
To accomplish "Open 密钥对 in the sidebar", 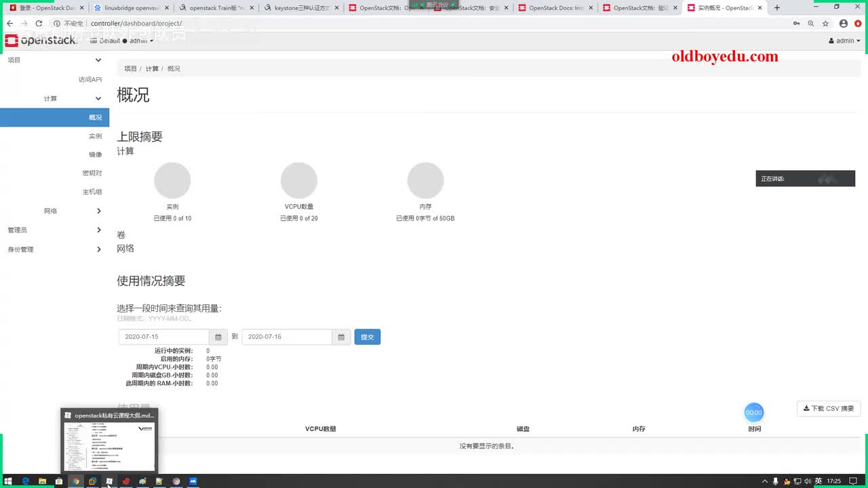I will pyautogui.click(x=92, y=174).
